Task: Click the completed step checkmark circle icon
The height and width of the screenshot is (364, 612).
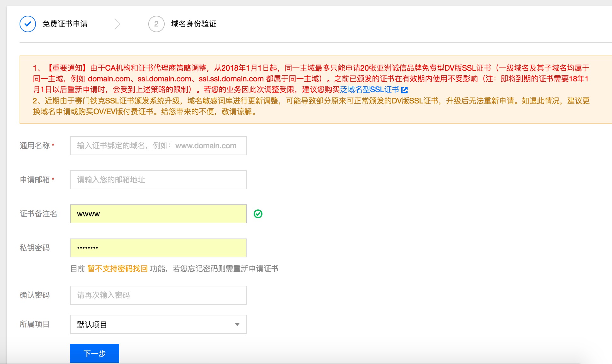Action: [28, 24]
